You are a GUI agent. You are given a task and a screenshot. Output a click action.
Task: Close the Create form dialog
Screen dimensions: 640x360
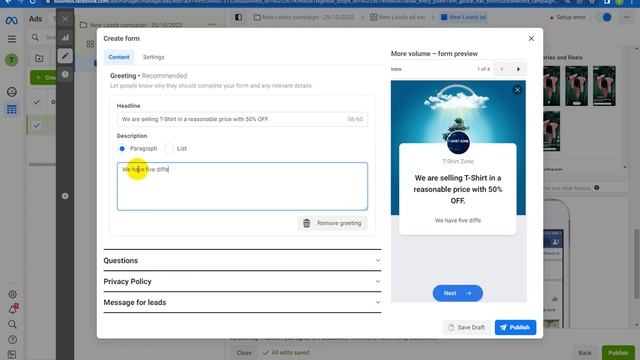pyautogui.click(x=531, y=38)
